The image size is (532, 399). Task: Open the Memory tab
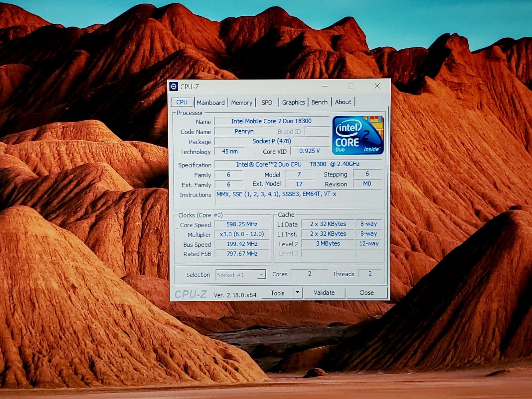coord(242,102)
